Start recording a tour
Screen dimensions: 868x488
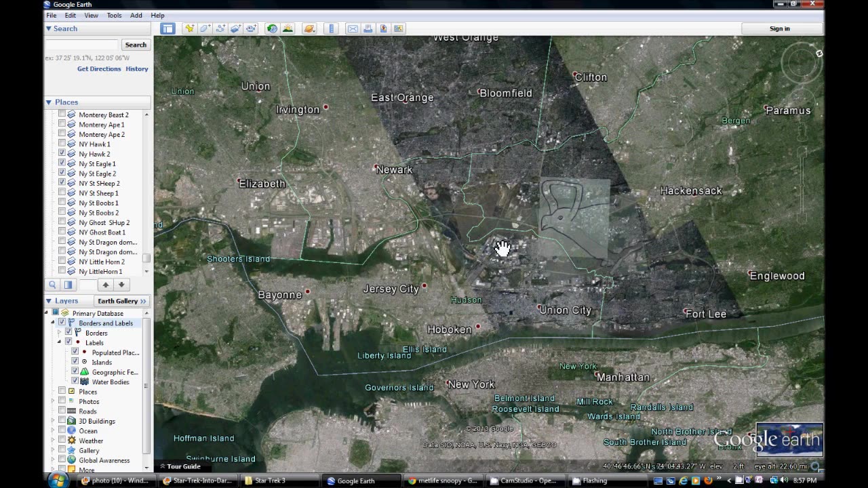(x=251, y=28)
